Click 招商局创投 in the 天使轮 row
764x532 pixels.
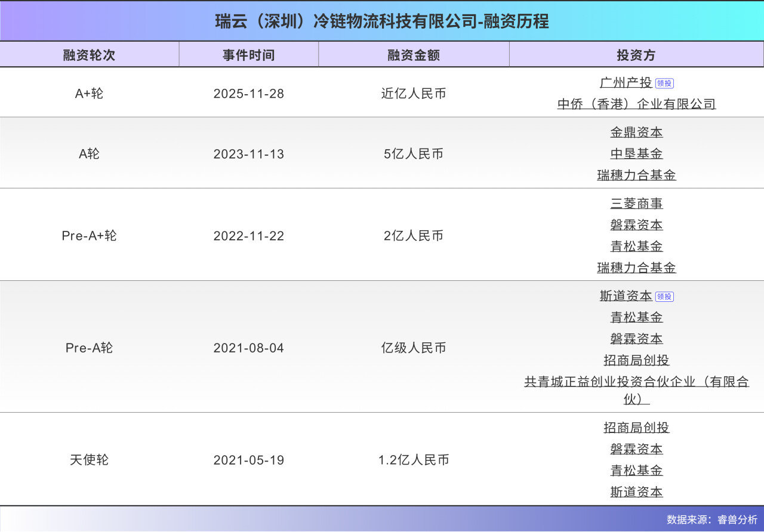tap(636, 428)
